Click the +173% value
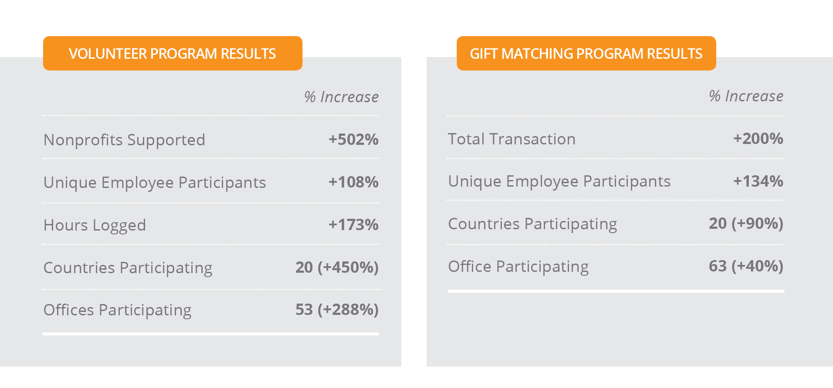Image resolution: width=833 pixels, height=388 pixels. (353, 225)
